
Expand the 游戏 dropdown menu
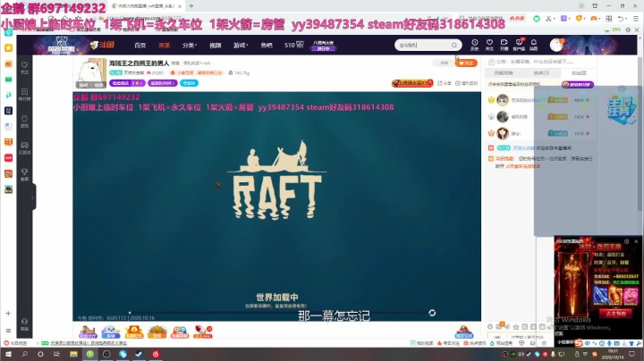click(241, 45)
